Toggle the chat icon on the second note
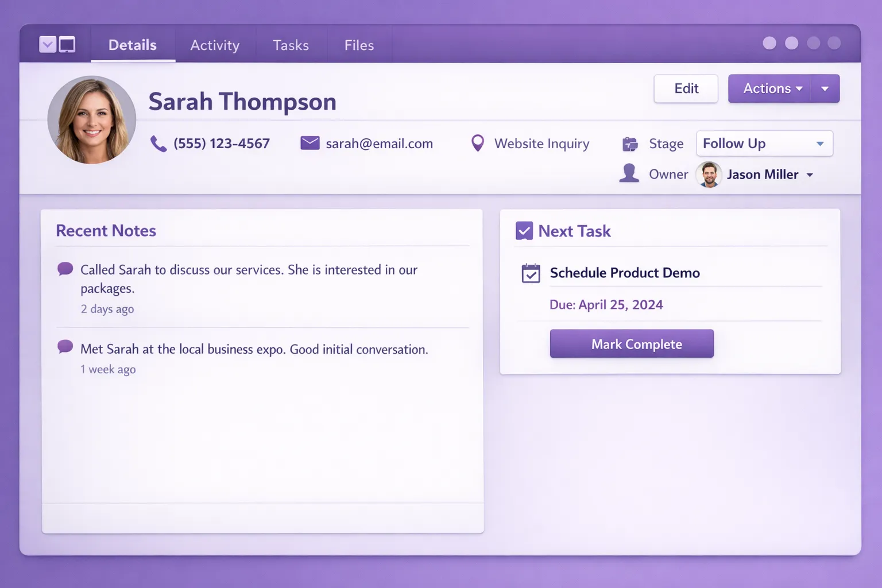The height and width of the screenshot is (588, 882). pyautogui.click(x=64, y=347)
